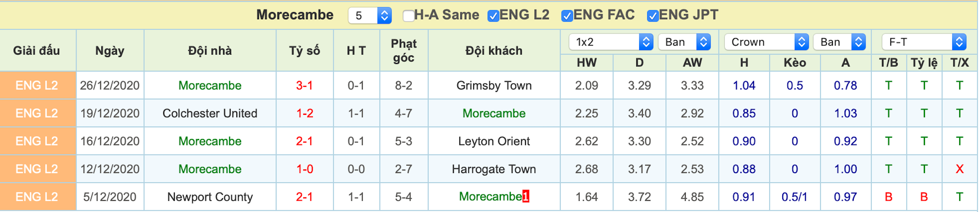The height and width of the screenshot is (212, 980).
Task: Open Harrogate Town team link
Action: pyautogui.click(x=494, y=169)
